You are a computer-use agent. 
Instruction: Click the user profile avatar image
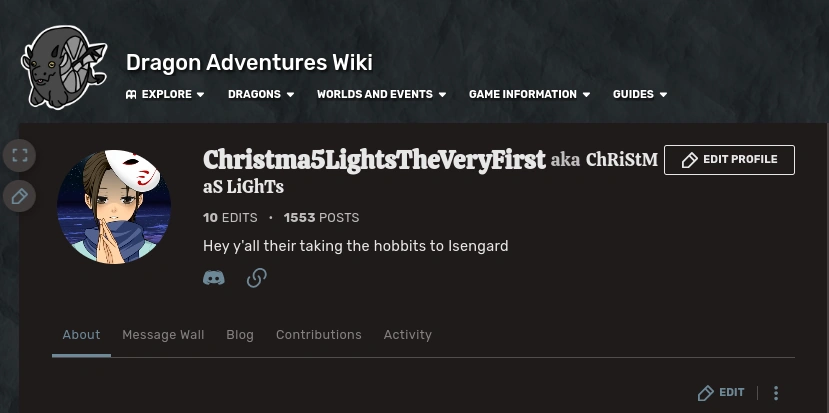coord(114,208)
